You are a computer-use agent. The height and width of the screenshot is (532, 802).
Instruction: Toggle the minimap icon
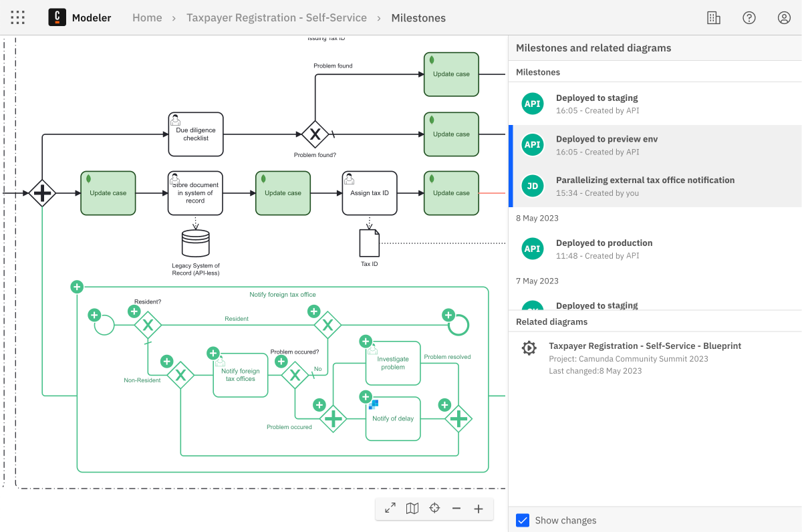(x=412, y=509)
